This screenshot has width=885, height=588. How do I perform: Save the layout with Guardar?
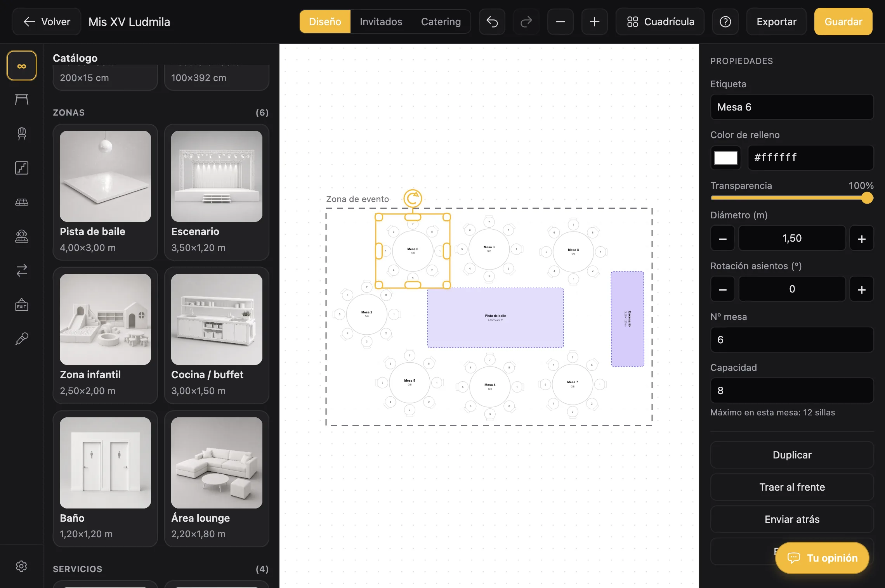(x=843, y=22)
